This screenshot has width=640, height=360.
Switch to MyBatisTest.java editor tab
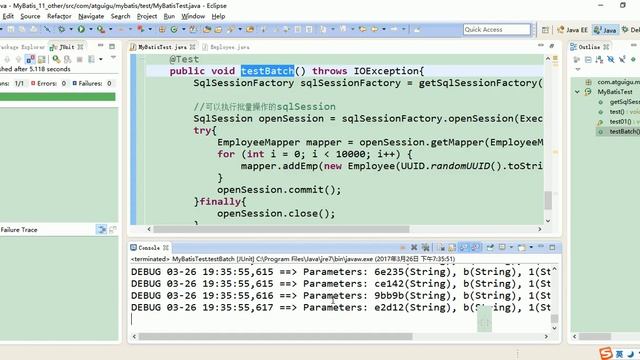(162, 47)
